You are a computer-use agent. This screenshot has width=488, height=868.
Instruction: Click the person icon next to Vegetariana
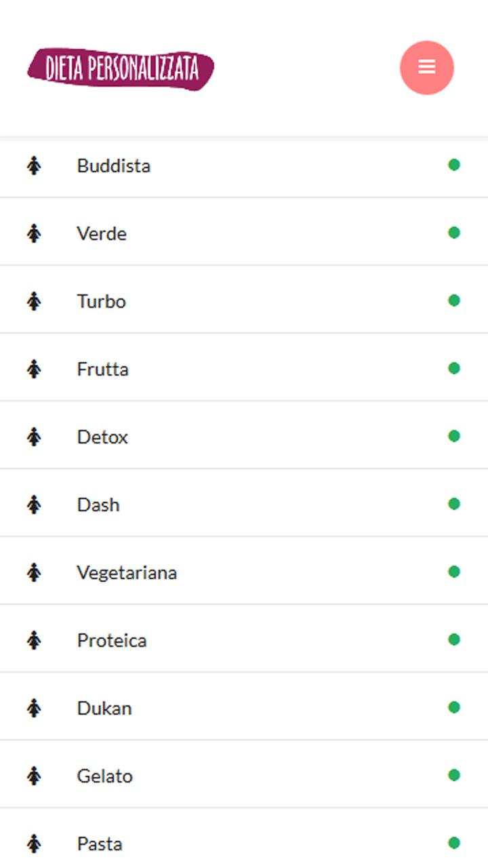tap(34, 572)
